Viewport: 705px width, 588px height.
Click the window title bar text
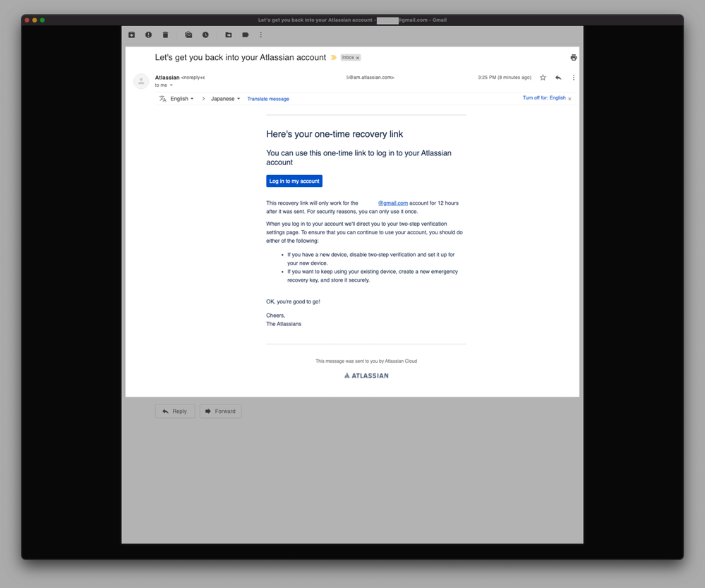click(x=352, y=20)
